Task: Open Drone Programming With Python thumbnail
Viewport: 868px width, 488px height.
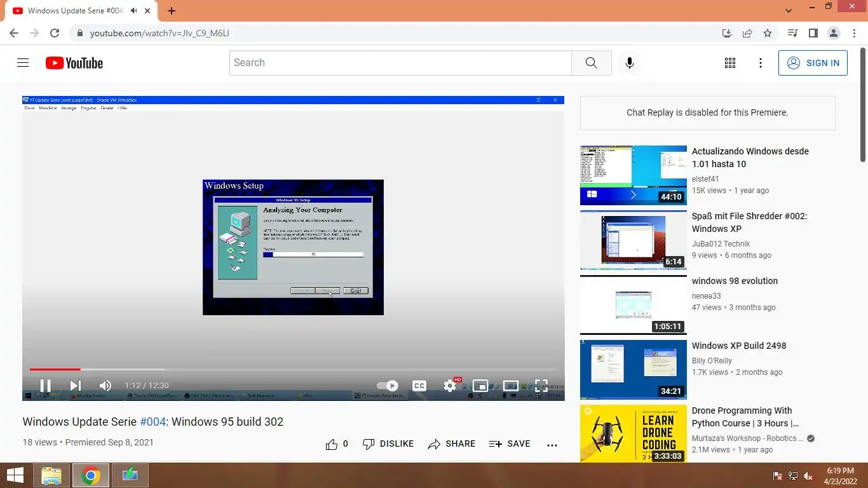Action: click(634, 435)
